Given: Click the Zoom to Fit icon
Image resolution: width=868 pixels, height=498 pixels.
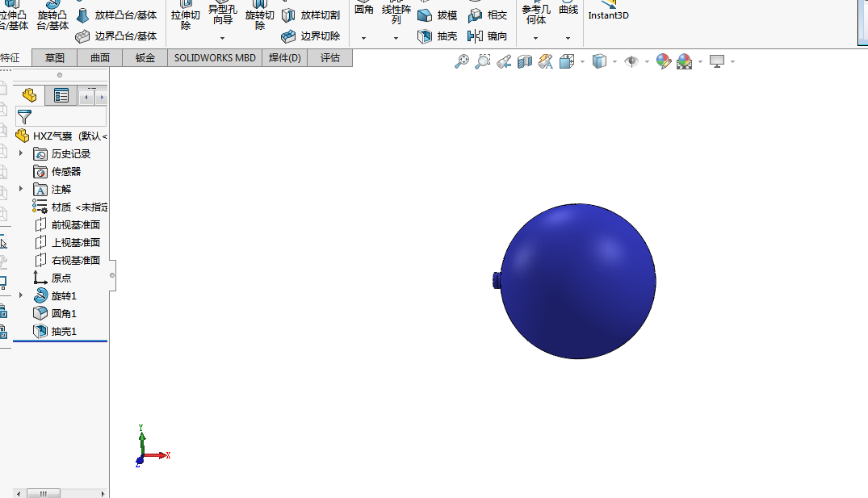Looking at the screenshot, I should point(462,61).
